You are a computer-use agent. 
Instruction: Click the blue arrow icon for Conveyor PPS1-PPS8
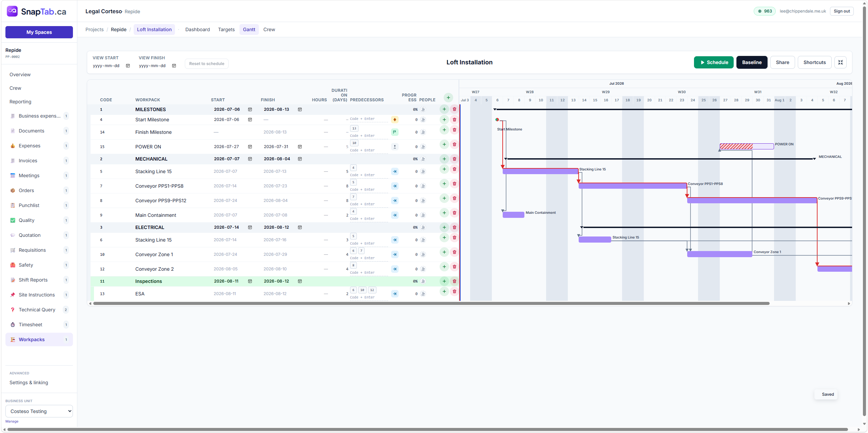[x=394, y=186]
